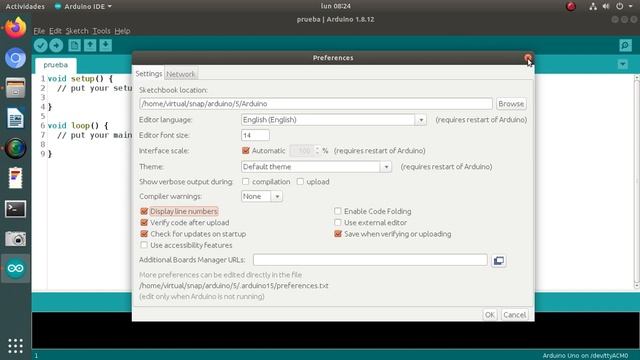This screenshot has width=640, height=360.
Task: Toggle Automatic interface scale checkbox
Action: point(246,151)
